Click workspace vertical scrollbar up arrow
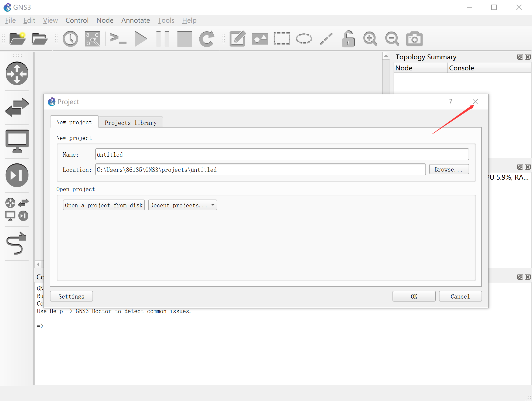Viewport: 532px width, 401px height. coord(386,56)
